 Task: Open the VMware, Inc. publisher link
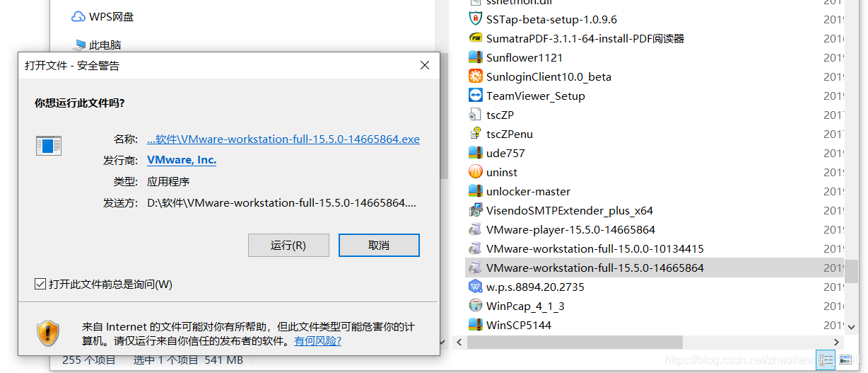point(182,160)
